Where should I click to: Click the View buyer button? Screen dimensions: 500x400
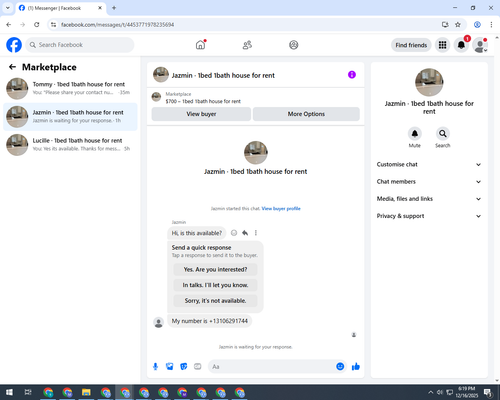tap(201, 114)
